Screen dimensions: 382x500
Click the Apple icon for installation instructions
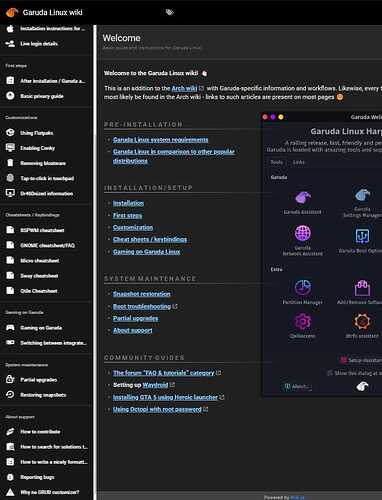coord(10,29)
